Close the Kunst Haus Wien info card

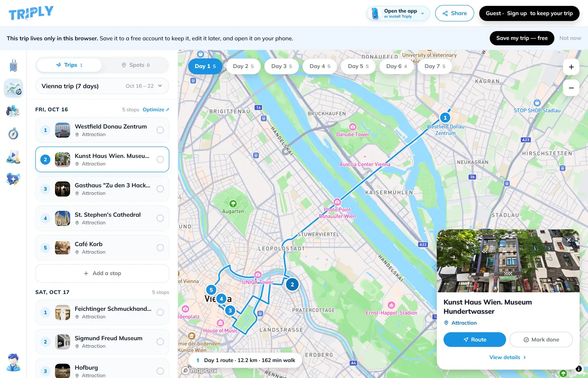569,240
